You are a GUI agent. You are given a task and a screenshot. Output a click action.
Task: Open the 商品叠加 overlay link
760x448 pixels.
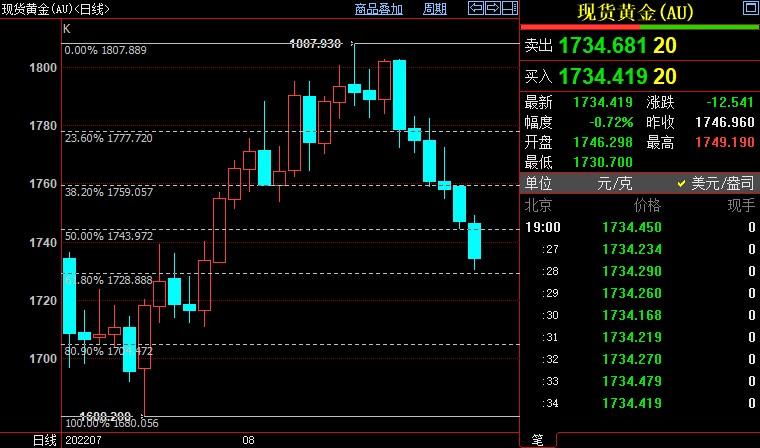click(x=378, y=9)
